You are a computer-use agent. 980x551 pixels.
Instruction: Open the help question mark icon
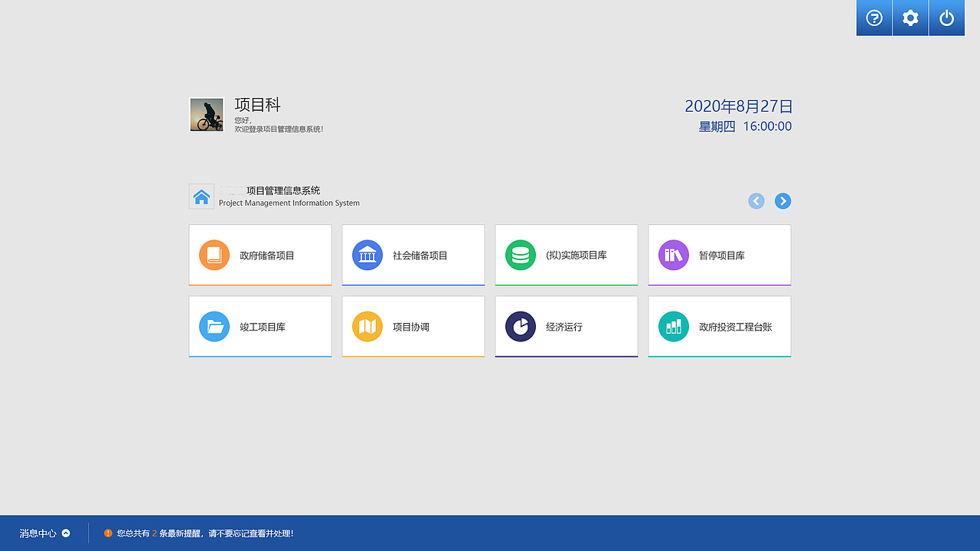pos(874,18)
